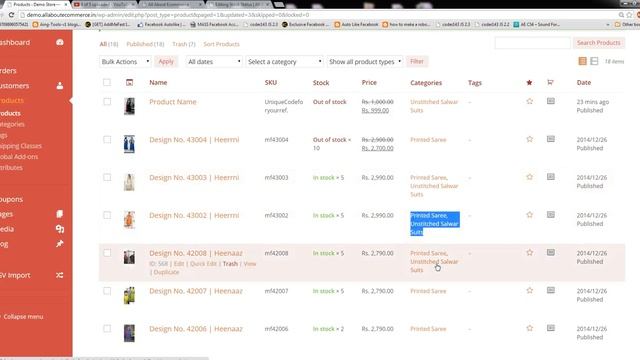This screenshot has height=360, width=640.
Task: Click product type icon for Design No. 42008
Action: [x=551, y=252]
